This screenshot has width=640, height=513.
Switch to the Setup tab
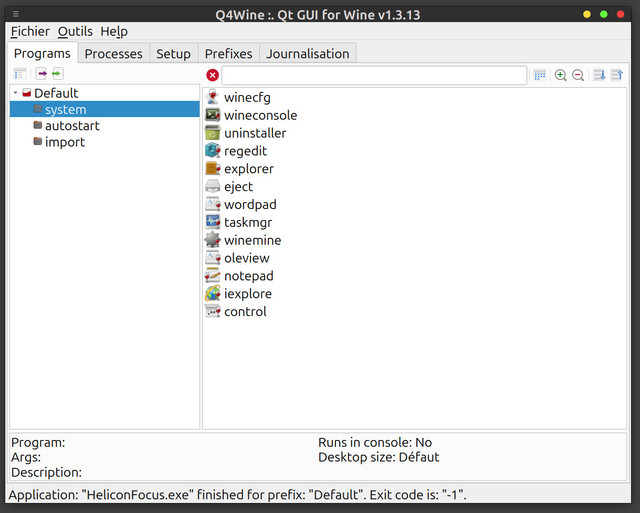(x=173, y=53)
